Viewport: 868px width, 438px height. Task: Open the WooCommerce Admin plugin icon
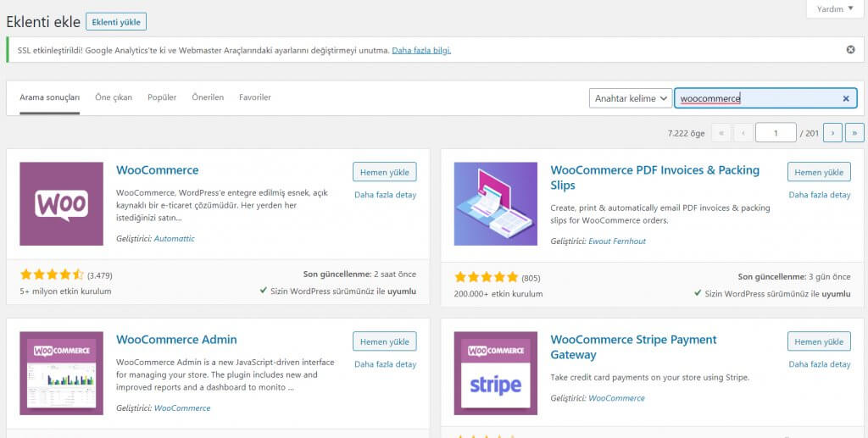pos(61,374)
